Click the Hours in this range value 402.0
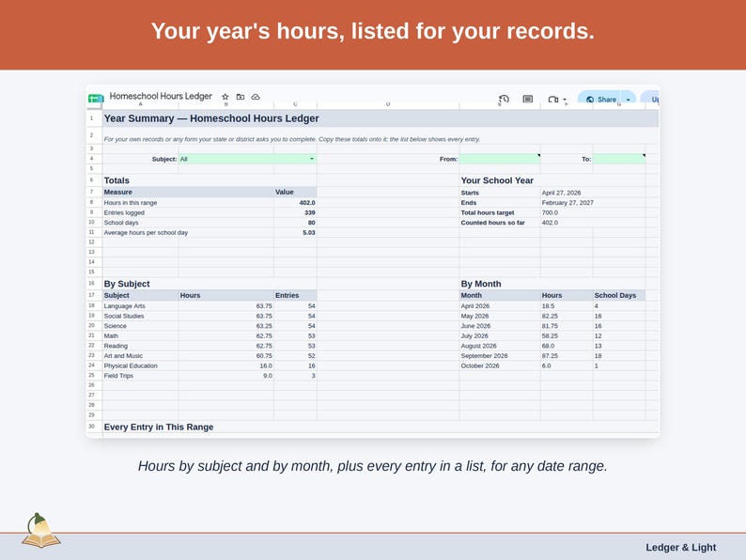The height and width of the screenshot is (560, 746). pos(307,203)
